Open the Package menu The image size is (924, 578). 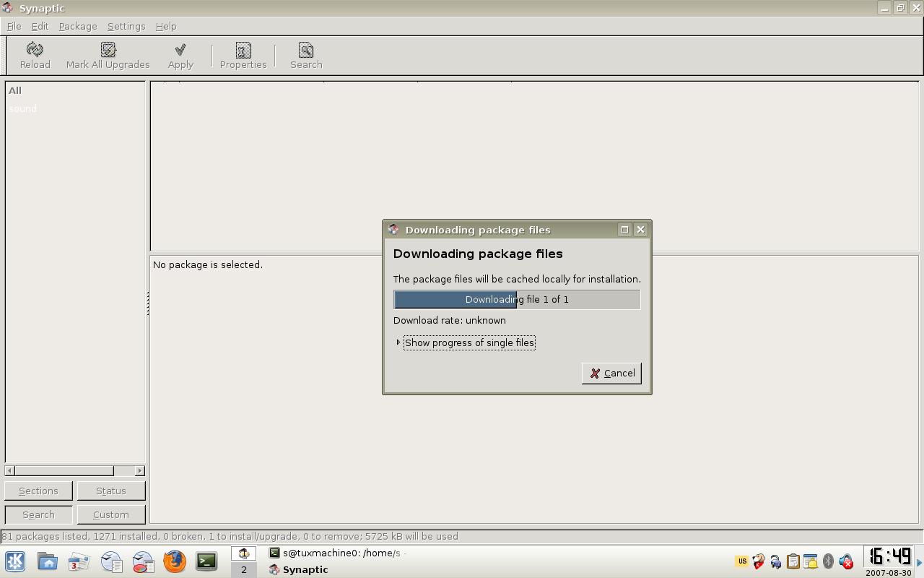(78, 26)
